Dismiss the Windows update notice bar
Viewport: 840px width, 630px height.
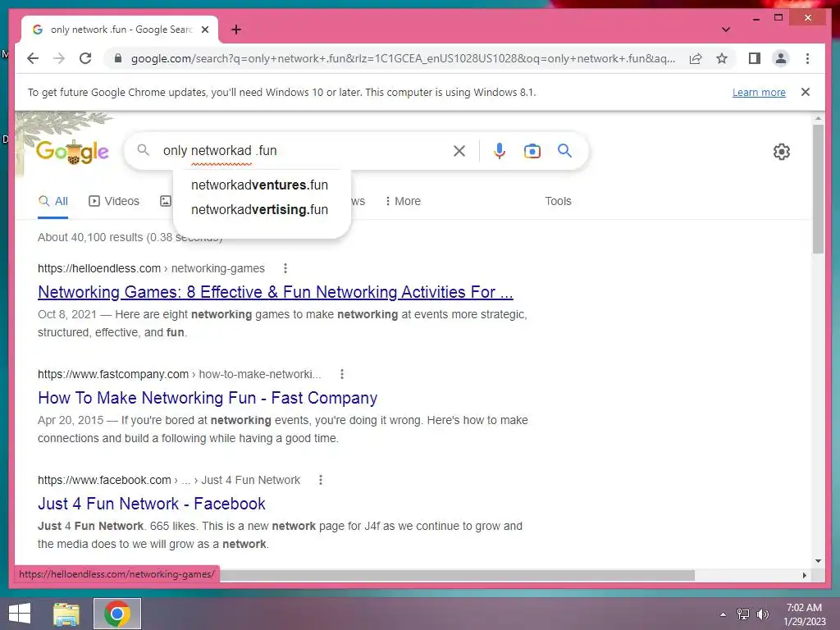click(806, 92)
